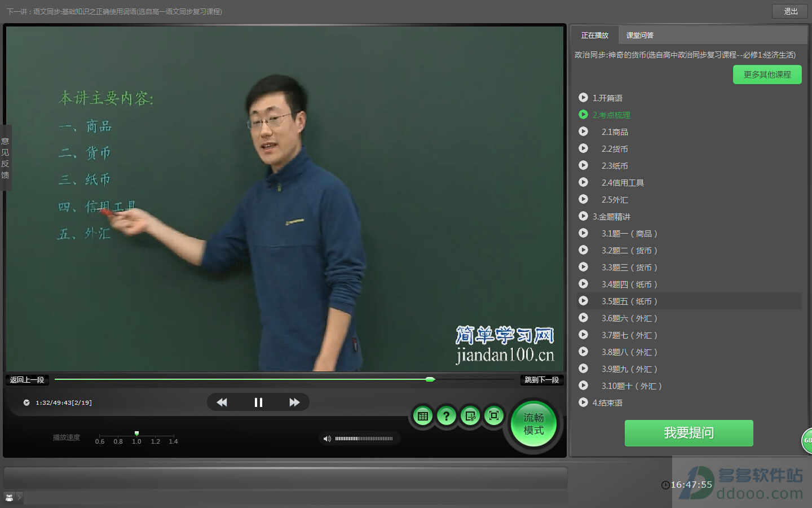
Task: Click play icon for 3.3题三（货币）
Action: click(583, 267)
